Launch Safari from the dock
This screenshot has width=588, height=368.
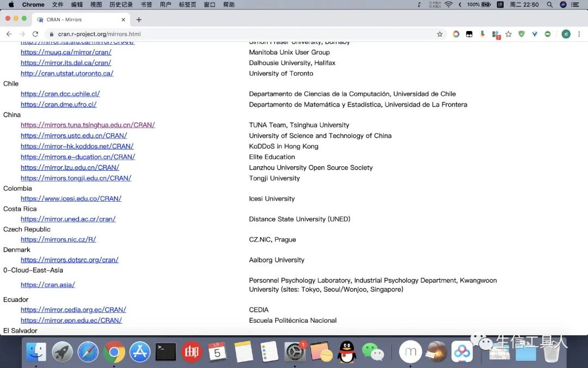click(x=88, y=352)
